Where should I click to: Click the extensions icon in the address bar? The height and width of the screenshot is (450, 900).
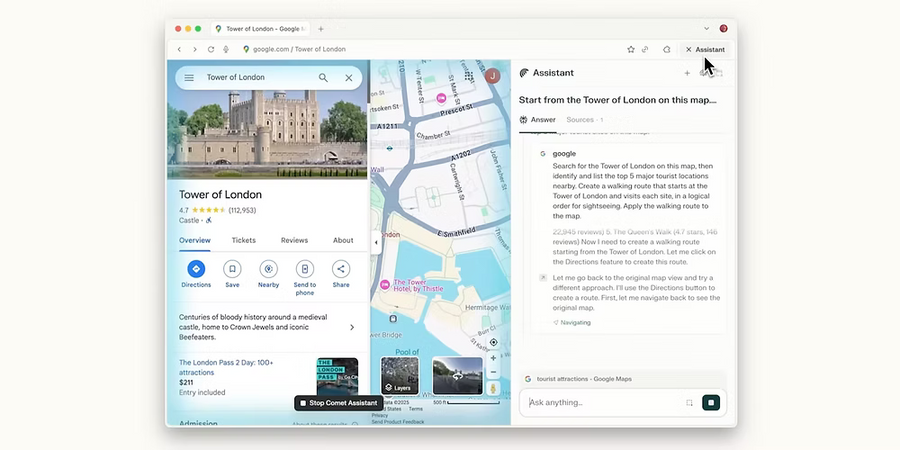(x=666, y=49)
